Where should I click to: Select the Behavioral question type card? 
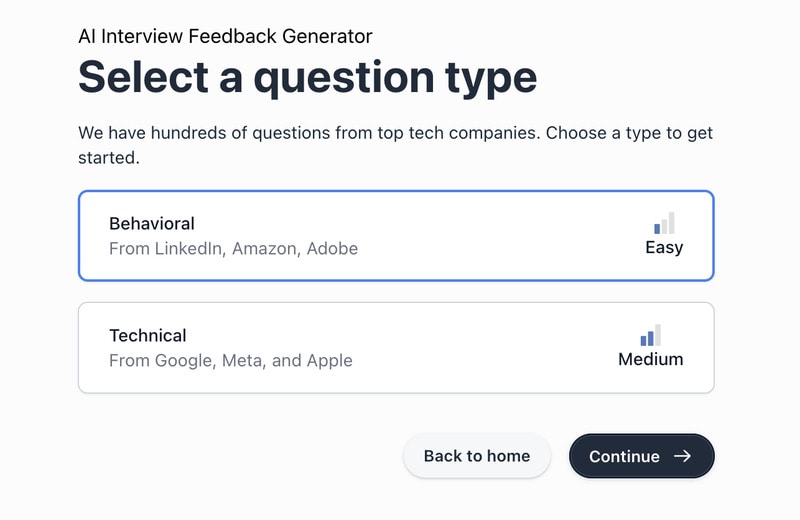396,236
